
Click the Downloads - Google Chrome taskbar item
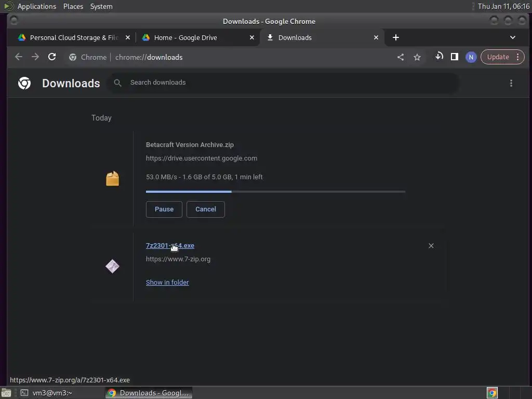tap(149, 393)
